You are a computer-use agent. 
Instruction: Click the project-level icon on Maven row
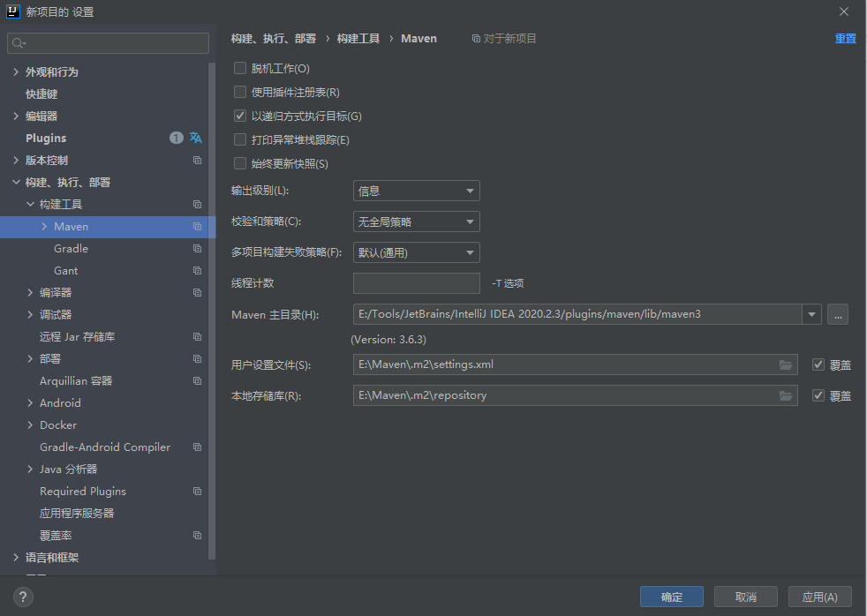[197, 227]
